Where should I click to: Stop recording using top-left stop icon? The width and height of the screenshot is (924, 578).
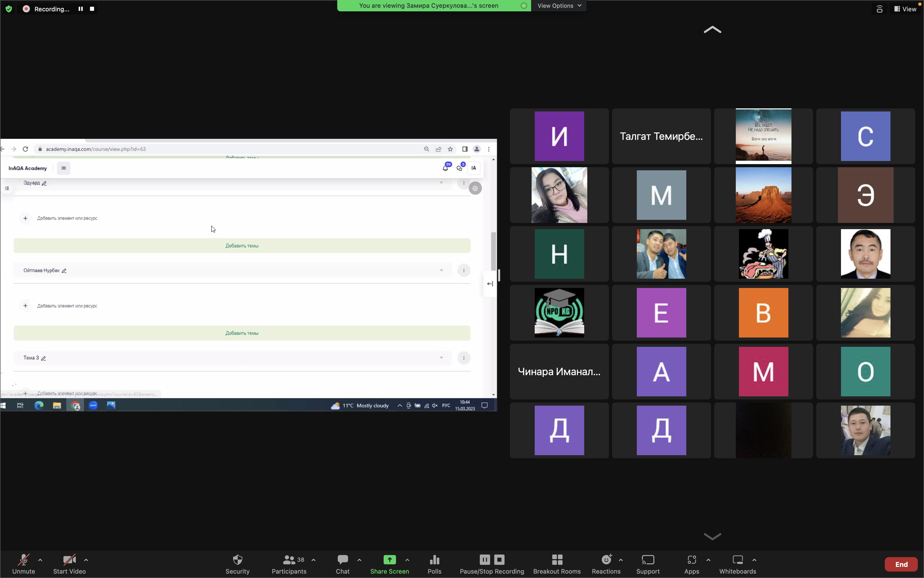click(92, 9)
